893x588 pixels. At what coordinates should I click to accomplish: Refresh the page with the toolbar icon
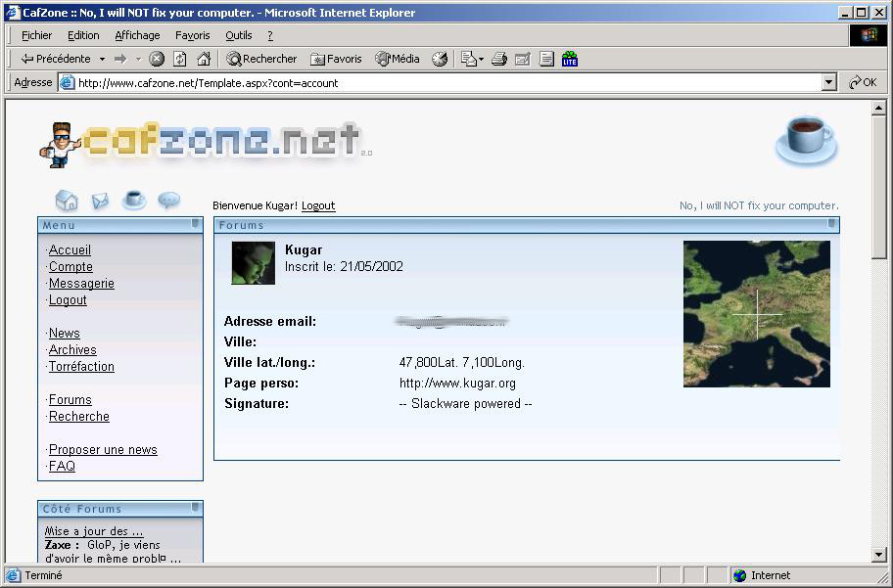[x=180, y=59]
